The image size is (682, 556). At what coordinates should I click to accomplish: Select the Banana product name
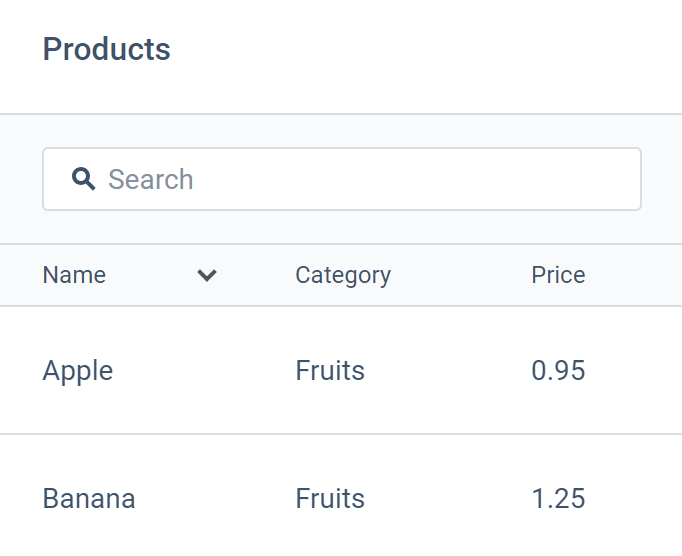coord(89,499)
